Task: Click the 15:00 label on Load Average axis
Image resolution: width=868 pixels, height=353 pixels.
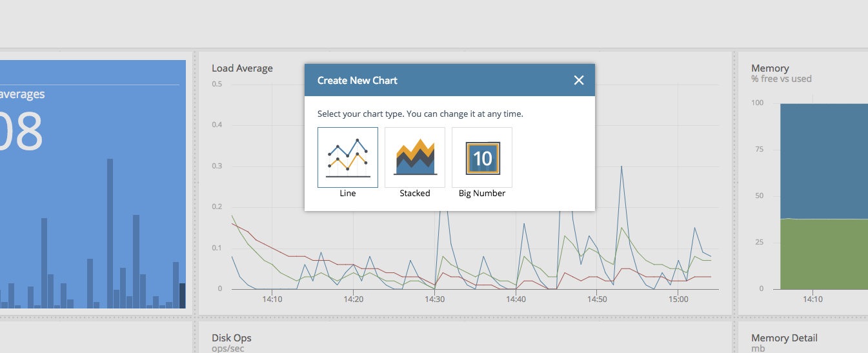Action: [678, 299]
